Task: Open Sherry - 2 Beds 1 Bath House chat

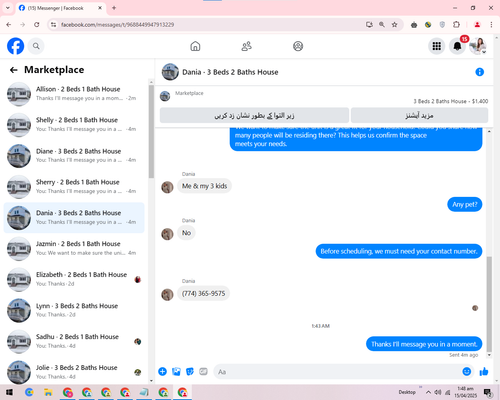Action: (74, 187)
